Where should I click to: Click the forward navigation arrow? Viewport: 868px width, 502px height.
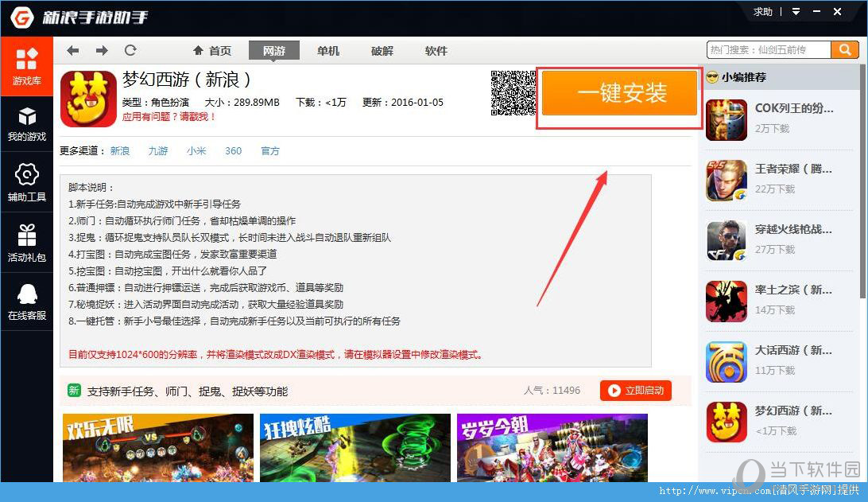(x=101, y=50)
